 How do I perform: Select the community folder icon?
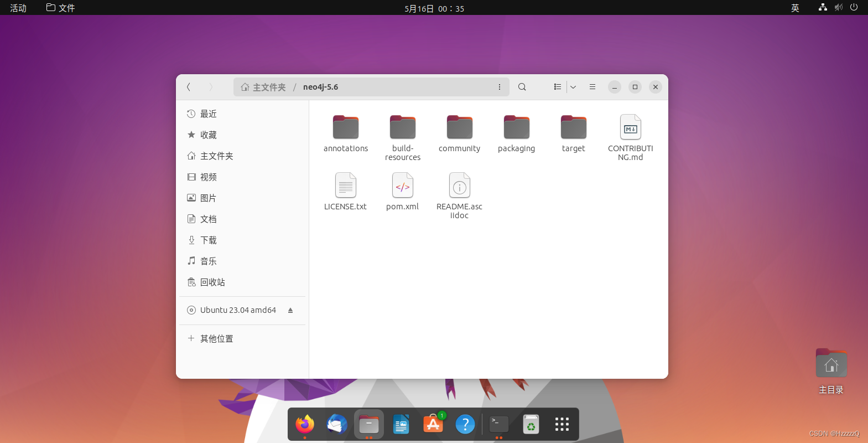coord(460,127)
